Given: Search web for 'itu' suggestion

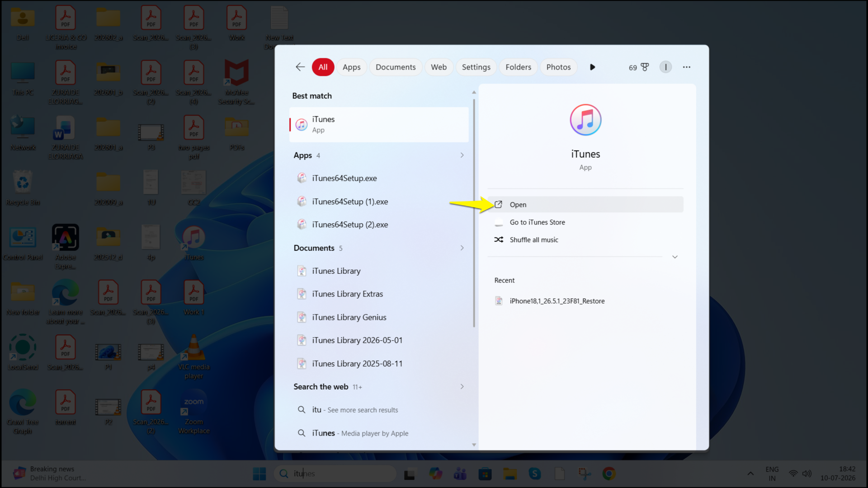Looking at the screenshot, I should pyautogui.click(x=379, y=410).
